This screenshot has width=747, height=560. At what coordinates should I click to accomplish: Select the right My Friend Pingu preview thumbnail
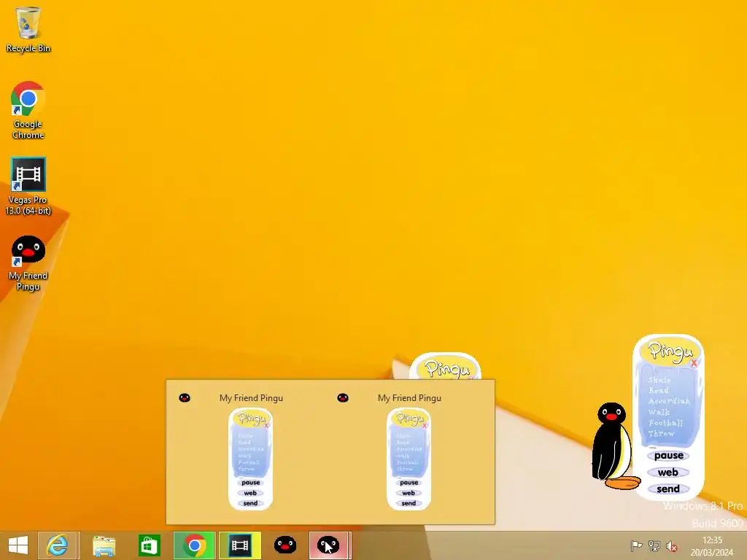click(409, 459)
